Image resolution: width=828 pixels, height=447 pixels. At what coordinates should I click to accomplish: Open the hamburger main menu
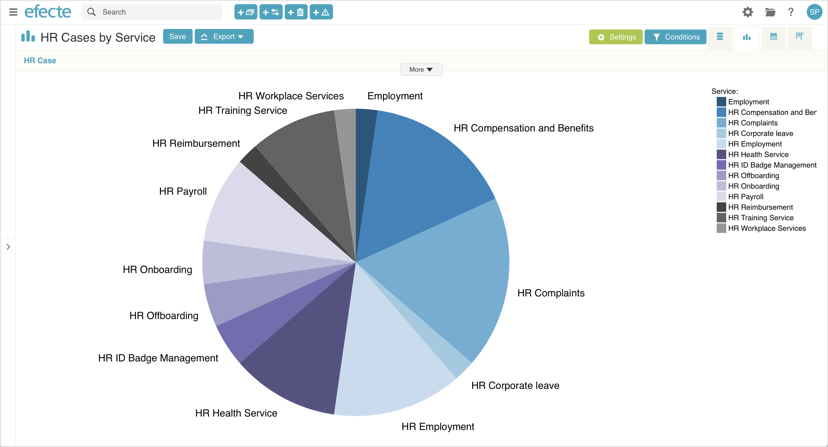[x=13, y=12]
